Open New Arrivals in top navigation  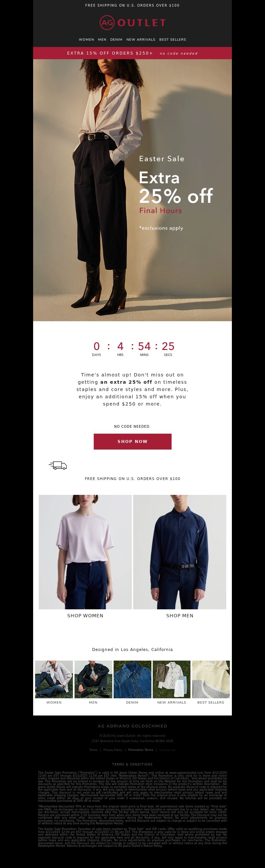click(x=141, y=39)
